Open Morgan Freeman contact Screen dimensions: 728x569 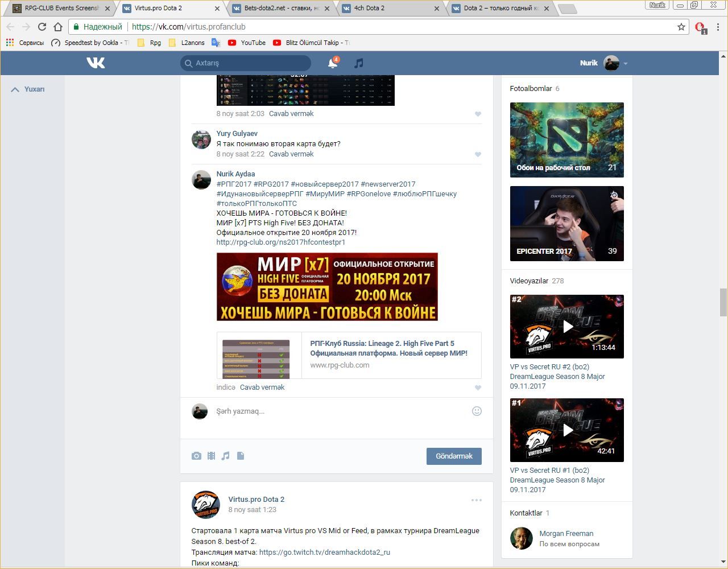click(566, 534)
